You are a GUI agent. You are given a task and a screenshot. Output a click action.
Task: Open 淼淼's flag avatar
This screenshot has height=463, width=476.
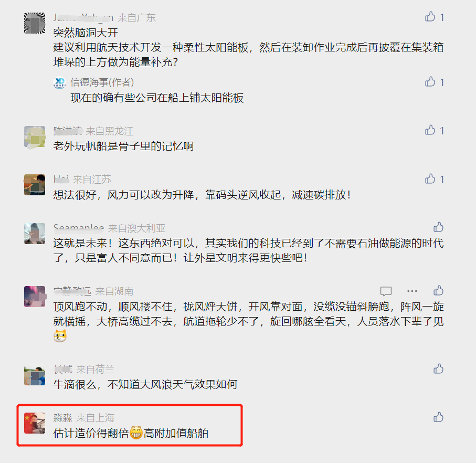click(x=35, y=423)
